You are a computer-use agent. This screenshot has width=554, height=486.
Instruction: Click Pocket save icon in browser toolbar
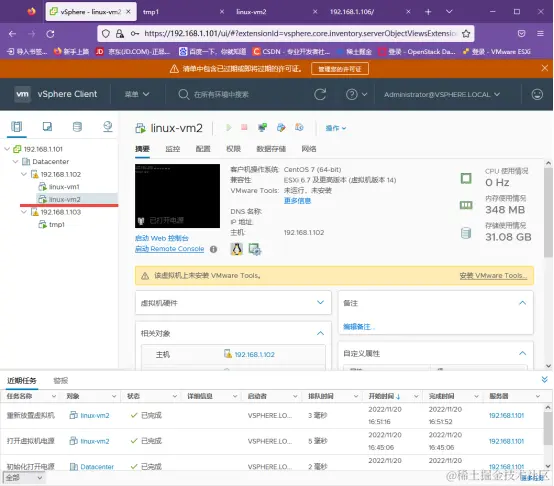pos(521,34)
